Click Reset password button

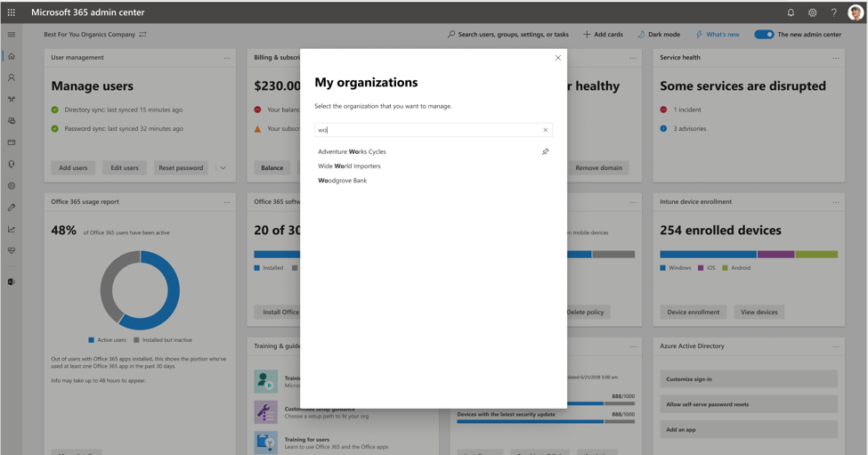click(x=181, y=167)
